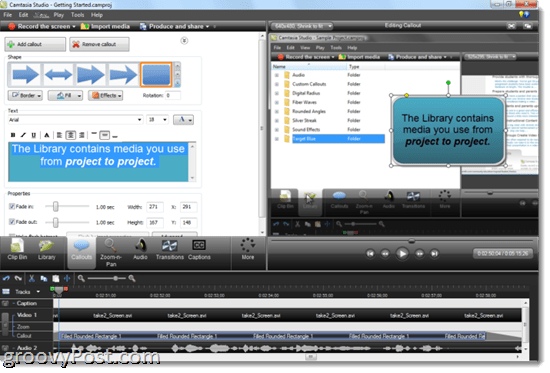Click the Add callout button
The height and width of the screenshot is (373, 550).
click(35, 44)
